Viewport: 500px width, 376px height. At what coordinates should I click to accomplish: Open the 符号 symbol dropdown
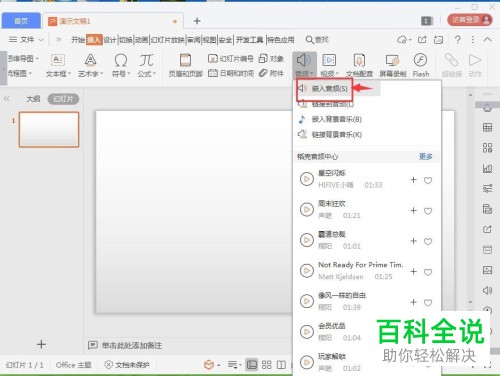tap(120, 65)
